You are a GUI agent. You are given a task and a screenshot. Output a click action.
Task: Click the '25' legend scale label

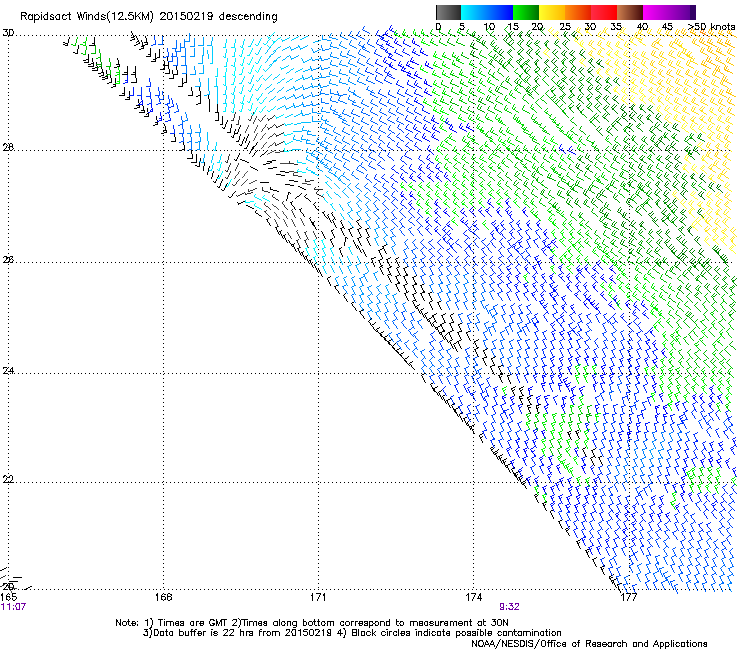pos(565,27)
